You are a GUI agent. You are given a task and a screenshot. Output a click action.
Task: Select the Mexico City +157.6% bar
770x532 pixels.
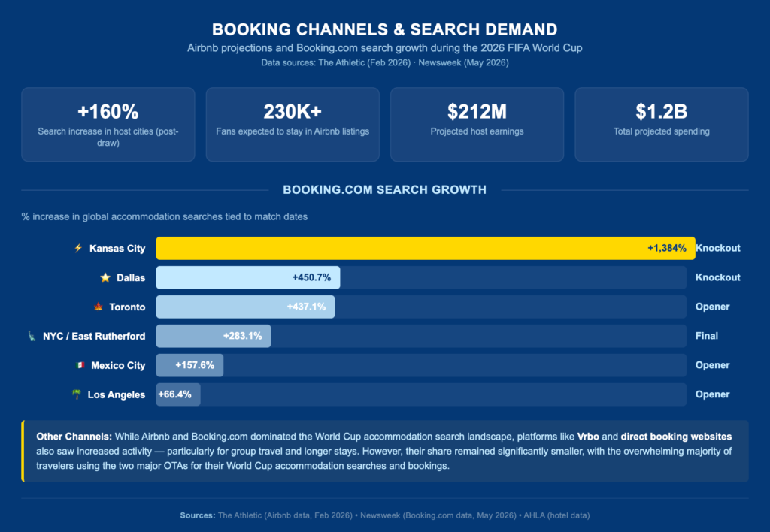(189, 365)
